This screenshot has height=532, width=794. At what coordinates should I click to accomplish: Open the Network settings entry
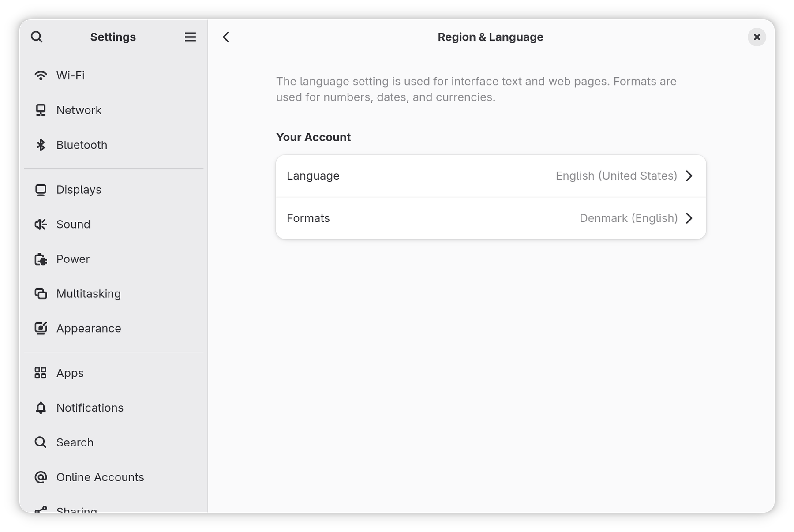tap(79, 110)
